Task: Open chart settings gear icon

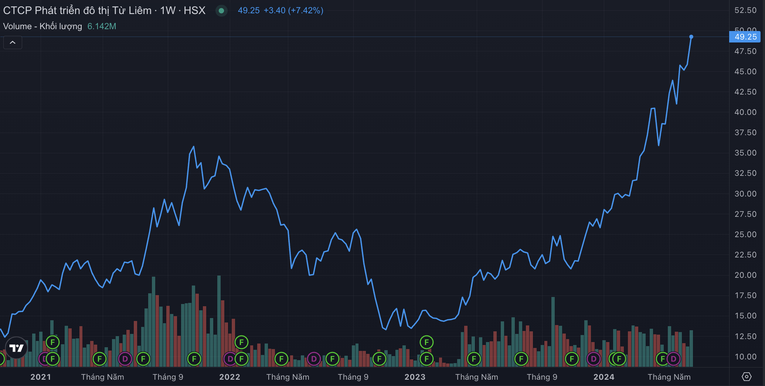Action: pos(746,377)
